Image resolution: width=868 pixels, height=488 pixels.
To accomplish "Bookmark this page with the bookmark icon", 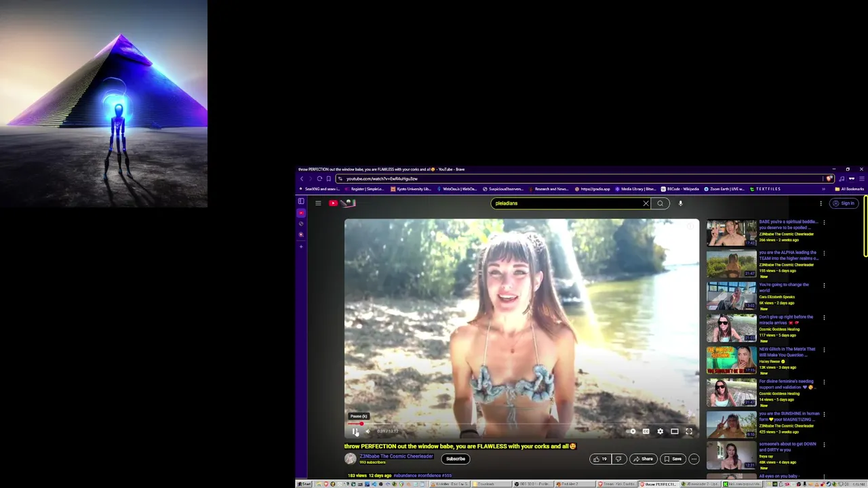I will [x=328, y=179].
